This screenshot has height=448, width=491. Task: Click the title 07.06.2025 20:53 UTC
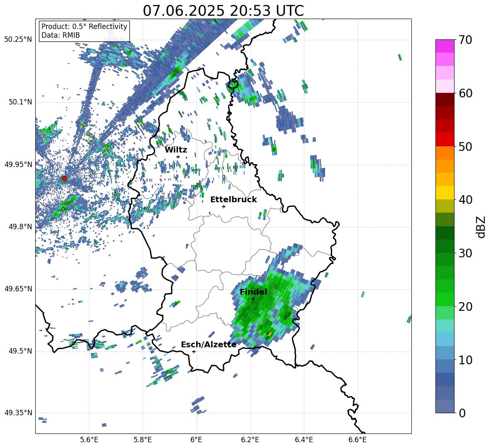(223, 11)
